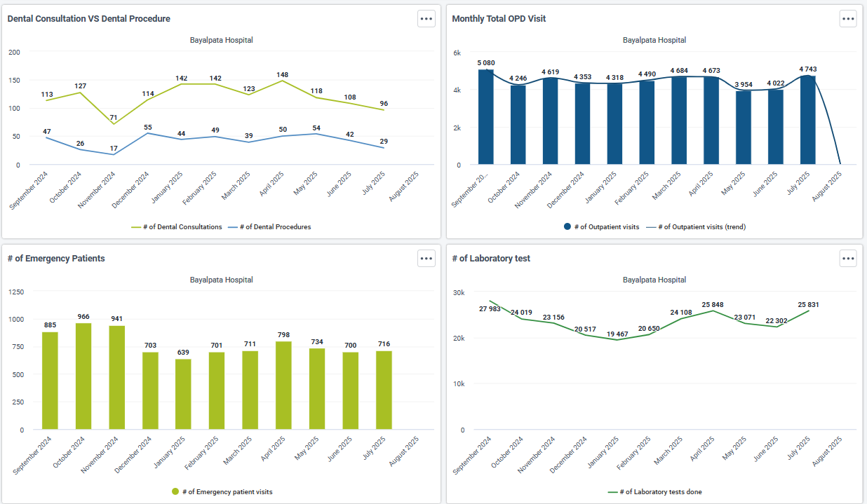
Task: Toggle '# of Dental Consultations' legend series
Action: pyautogui.click(x=177, y=227)
